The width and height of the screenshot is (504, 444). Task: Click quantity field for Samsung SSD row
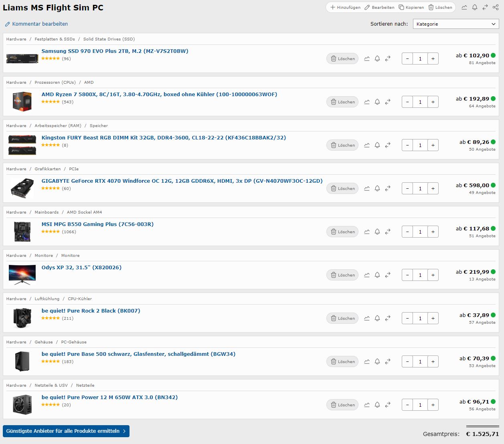pos(420,59)
